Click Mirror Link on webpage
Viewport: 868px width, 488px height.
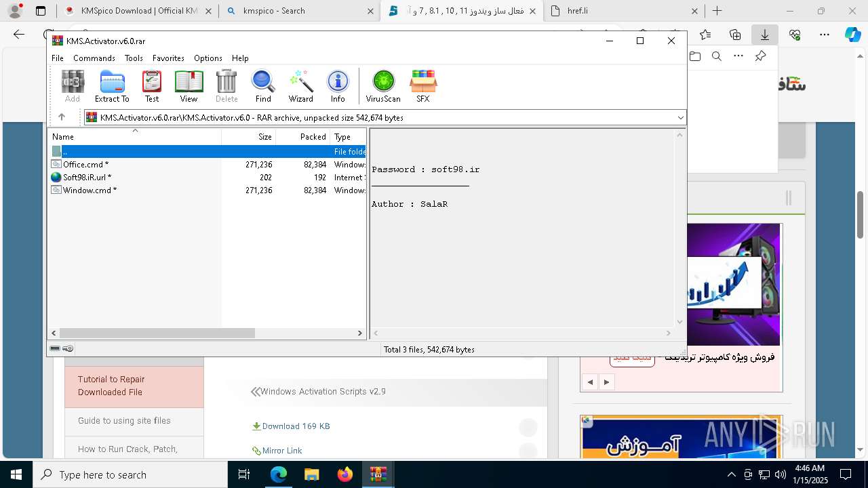(x=282, y=451)
